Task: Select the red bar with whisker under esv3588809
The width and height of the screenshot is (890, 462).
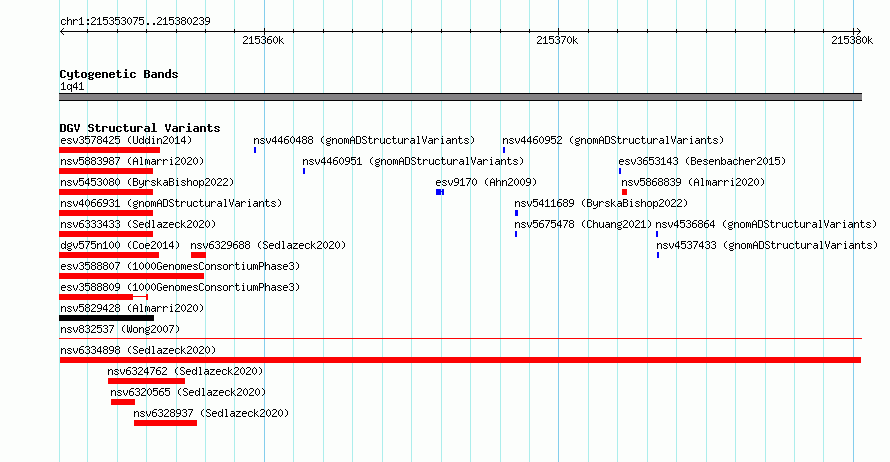Action: pos(103,297)
